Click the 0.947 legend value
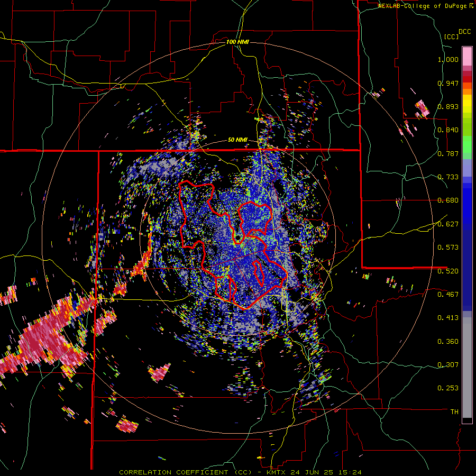 [x=448, y=83]
